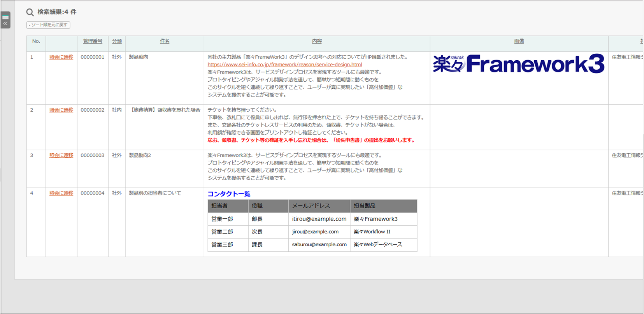
Task: Open the sei-info.co.jp service-design URL link
Action: pyautogui.click(x=284, y=65)
